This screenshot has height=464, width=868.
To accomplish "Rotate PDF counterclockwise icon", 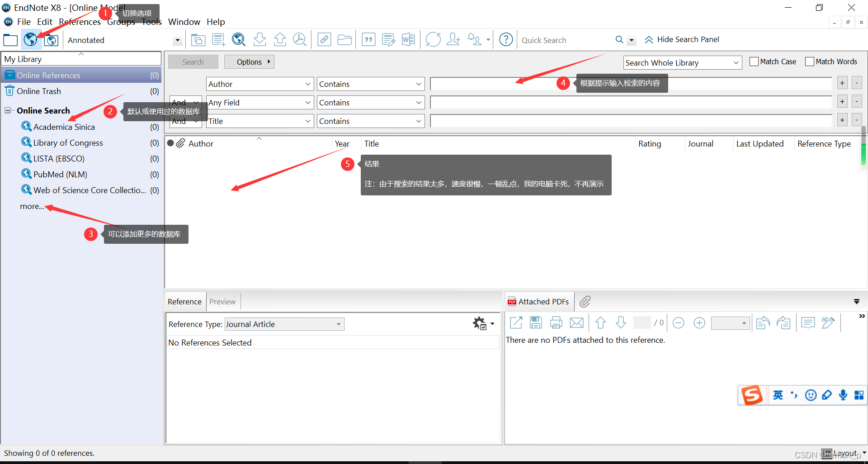I will pyautogui.click(x=763, y=323).
